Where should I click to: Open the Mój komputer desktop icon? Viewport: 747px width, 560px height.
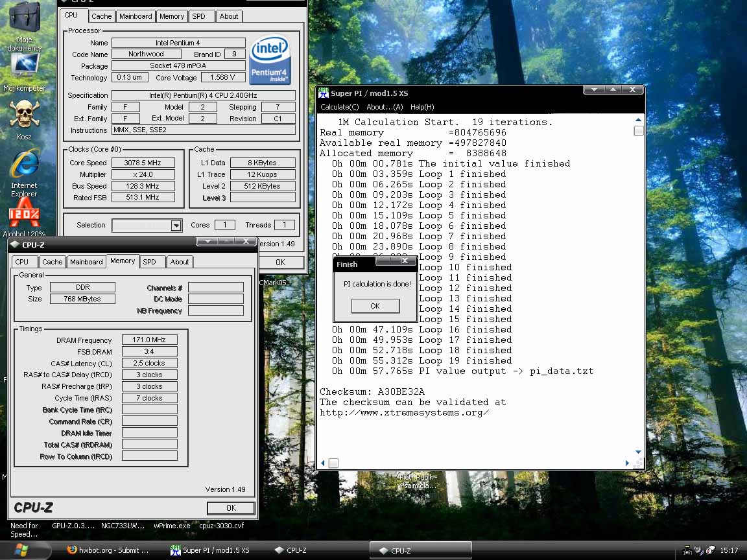tap(24, 73)
